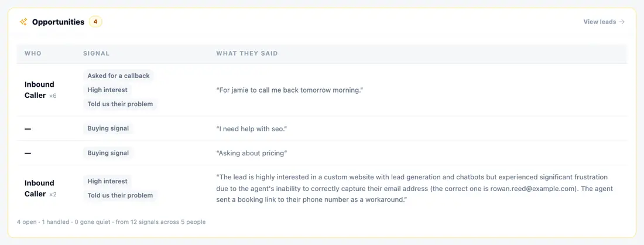644x245 pixels.
Task: Click the arrow icon next to View leads
Action: tap(622, 22)
